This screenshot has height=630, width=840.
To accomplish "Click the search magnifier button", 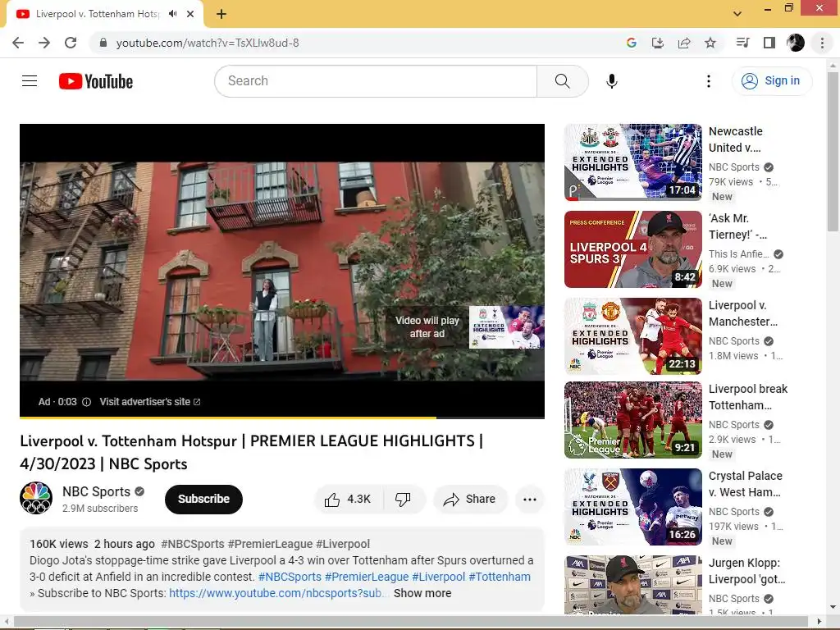I will tap(563, 81).
